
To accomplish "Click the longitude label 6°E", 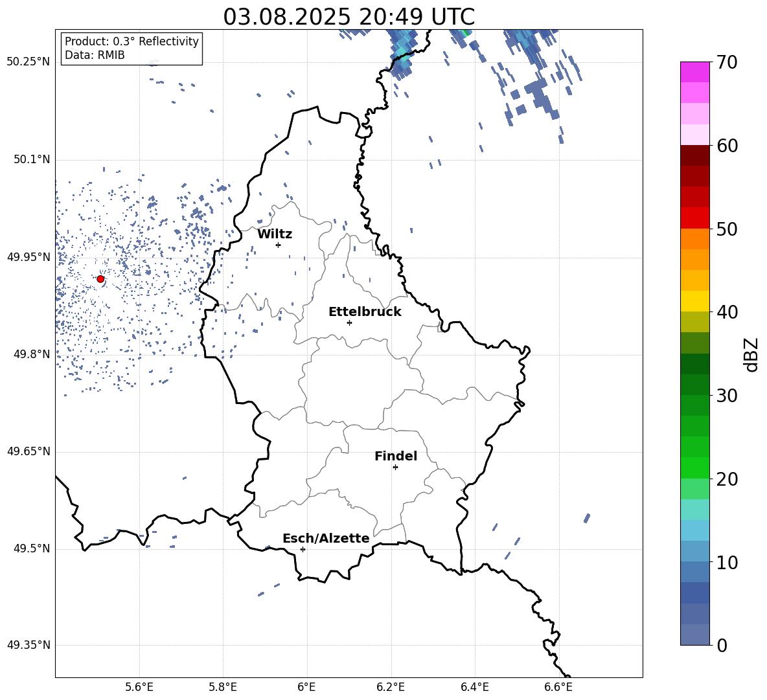I will (x=306, y=688).
